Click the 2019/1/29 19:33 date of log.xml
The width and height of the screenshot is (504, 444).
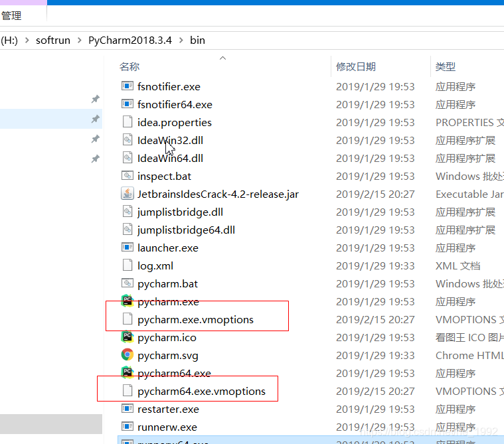[x=375, y=265]
